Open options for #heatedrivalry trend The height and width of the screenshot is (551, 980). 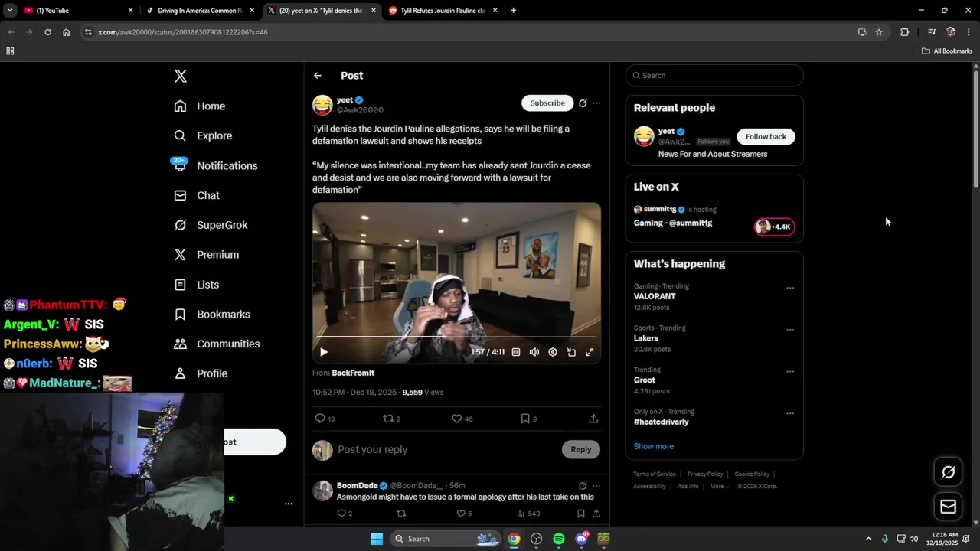point(790,413)
